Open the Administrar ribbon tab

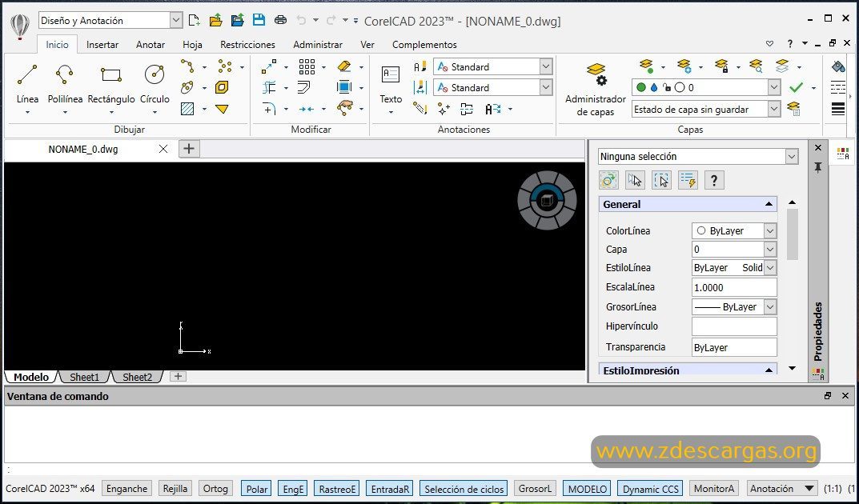point(318,45)
